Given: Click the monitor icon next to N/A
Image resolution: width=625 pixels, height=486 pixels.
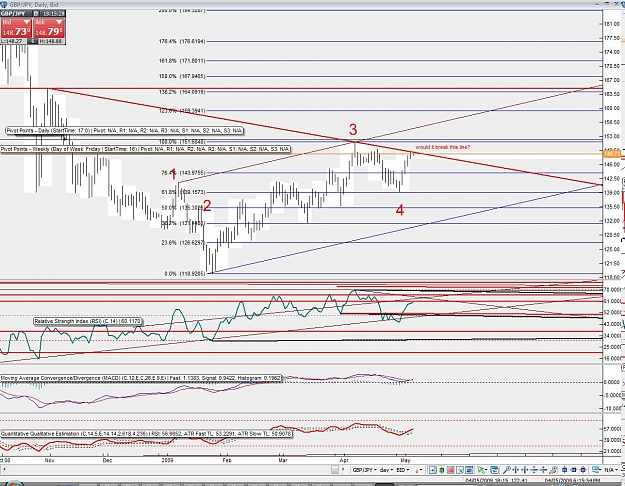Looking at the screenshot, I should [596, 470].
